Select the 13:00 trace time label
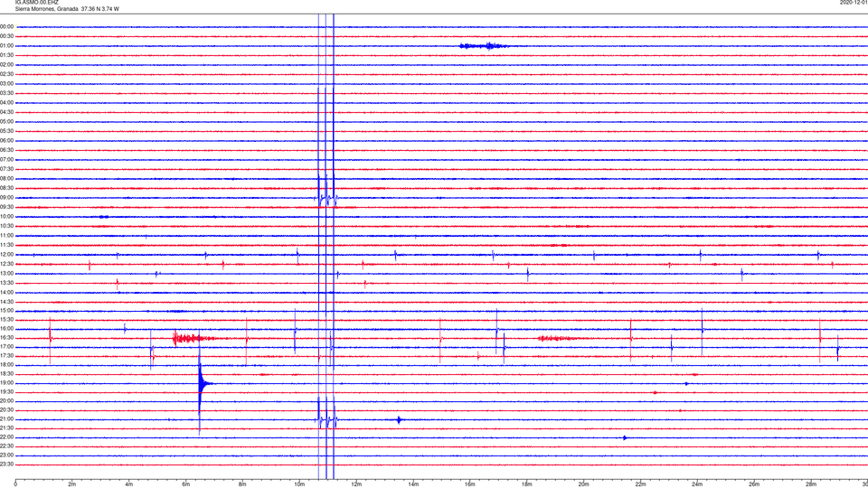 coord(6,273)
